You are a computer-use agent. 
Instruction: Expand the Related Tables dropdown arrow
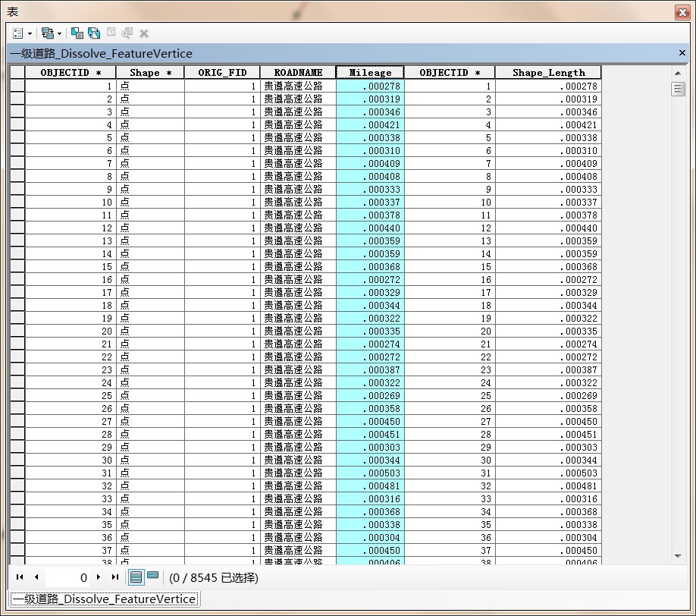click(59, 33)
